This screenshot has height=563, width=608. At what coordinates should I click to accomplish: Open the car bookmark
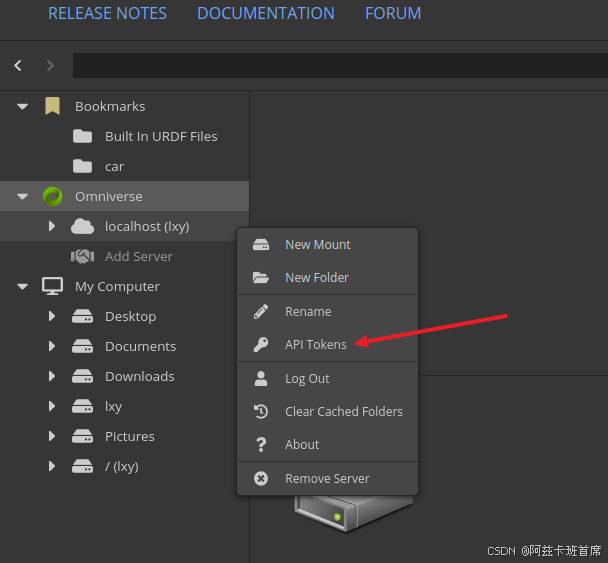click(x=114, y=167)
